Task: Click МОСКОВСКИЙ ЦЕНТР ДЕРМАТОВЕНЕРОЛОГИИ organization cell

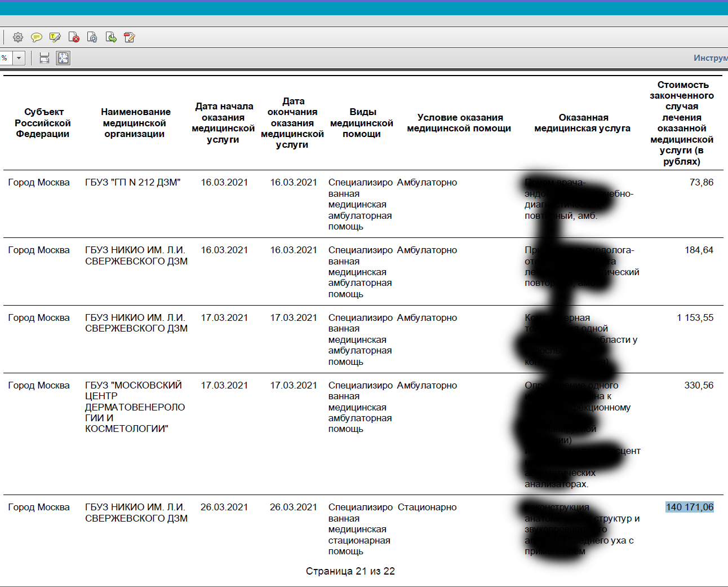Action: [135, 407]
